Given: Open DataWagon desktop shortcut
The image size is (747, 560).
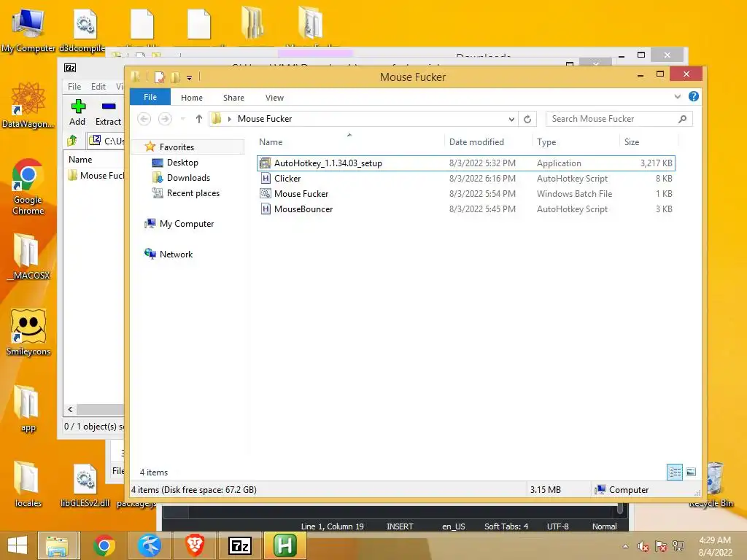Looking at the screenshot, I should point(28,105).
